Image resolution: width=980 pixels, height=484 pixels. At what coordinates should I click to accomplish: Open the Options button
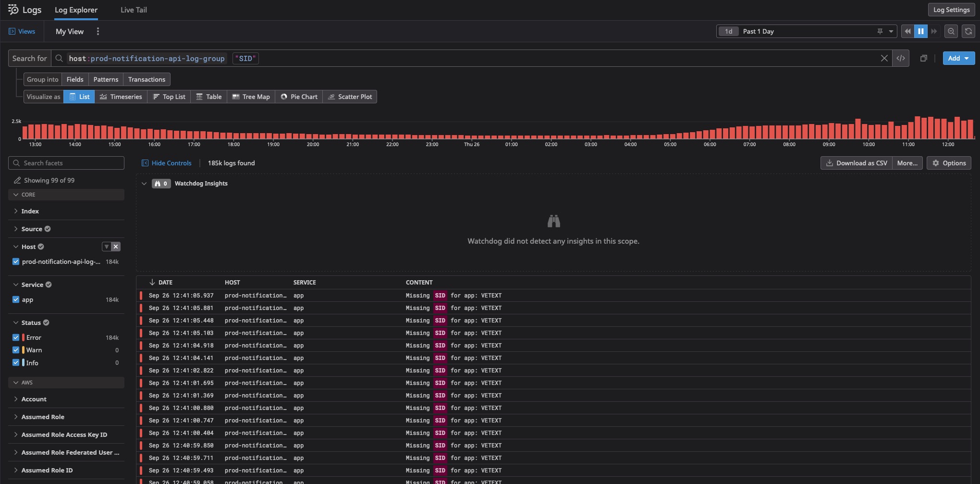tap(949, 163)
